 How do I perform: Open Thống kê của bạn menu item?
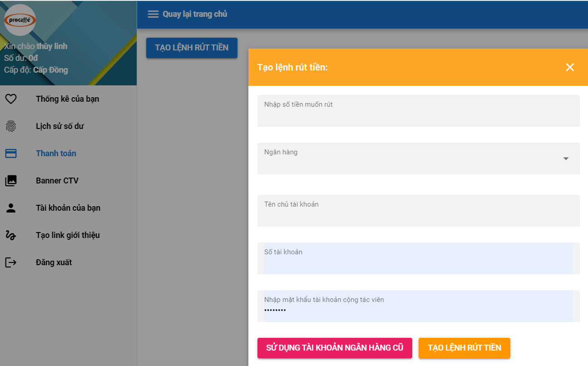coord(67,99)
